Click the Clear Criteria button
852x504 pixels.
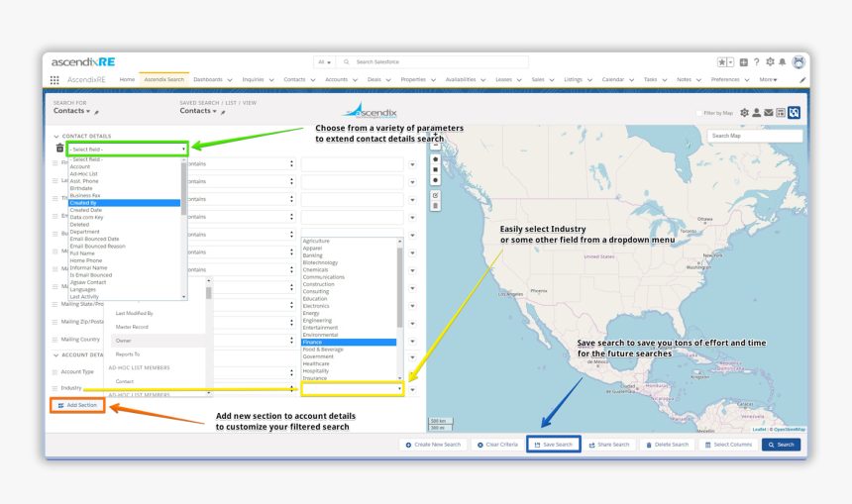[x=497, y=445]
